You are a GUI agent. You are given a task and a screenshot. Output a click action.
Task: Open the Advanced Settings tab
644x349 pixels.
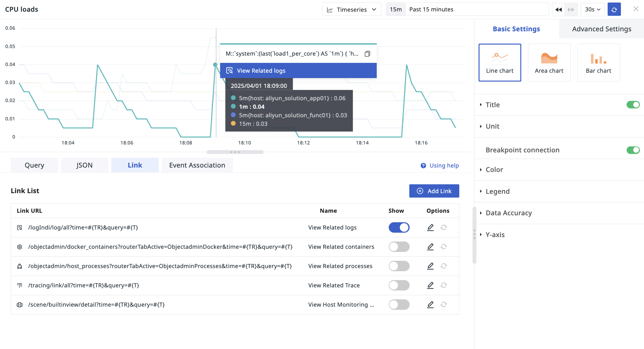pyautogui.click(x=602, y=29)
